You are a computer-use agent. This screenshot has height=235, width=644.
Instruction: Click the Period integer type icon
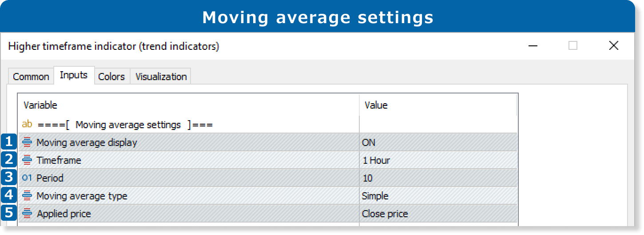[27, 178]
